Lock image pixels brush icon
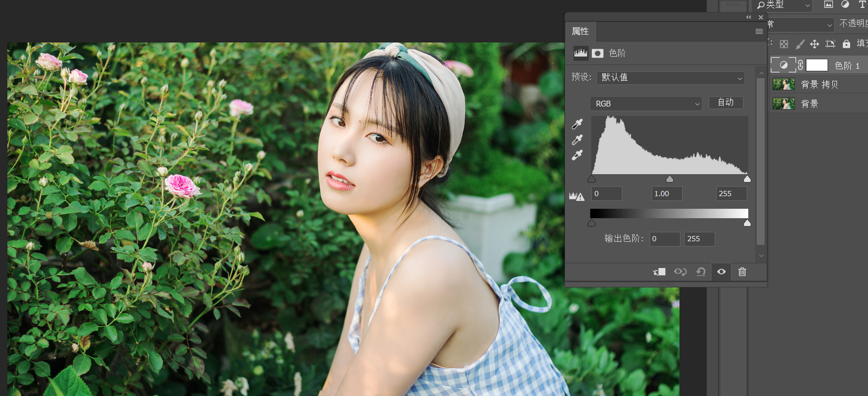868x396 pixels. click(x=800, y=44)
